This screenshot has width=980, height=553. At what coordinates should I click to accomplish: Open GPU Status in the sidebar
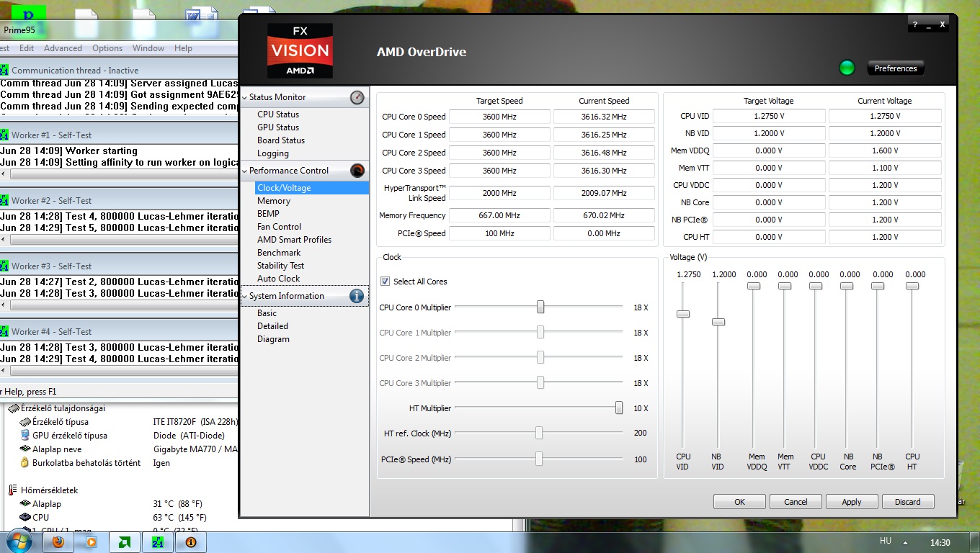pyautogui.click(x=278, y=127)
